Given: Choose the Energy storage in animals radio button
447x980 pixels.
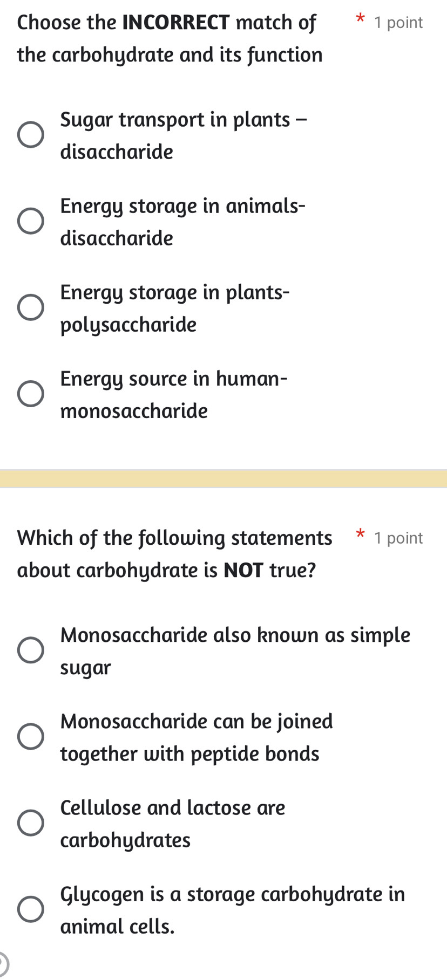Looking at the screenshot, I should click(x=31, y=221).
